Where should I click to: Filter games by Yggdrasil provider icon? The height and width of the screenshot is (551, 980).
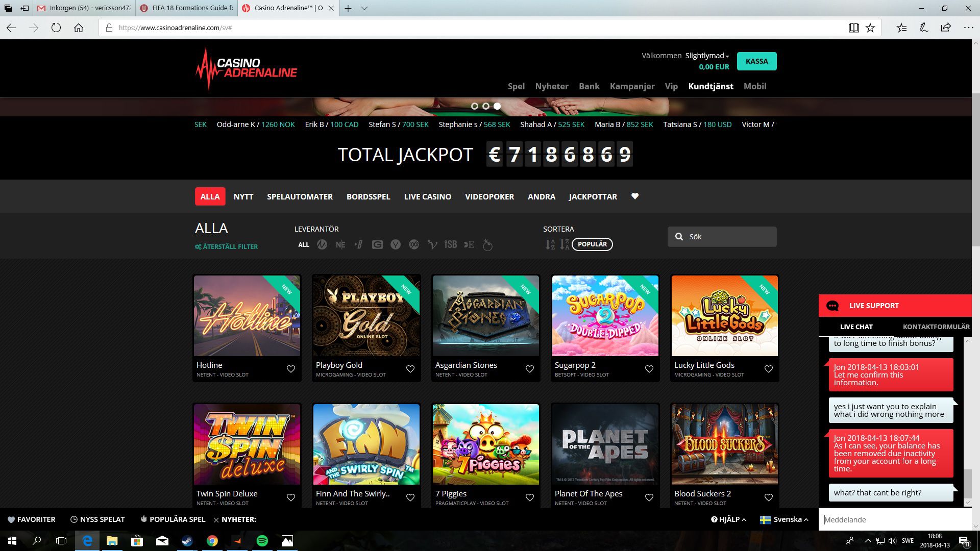(396, 245)
